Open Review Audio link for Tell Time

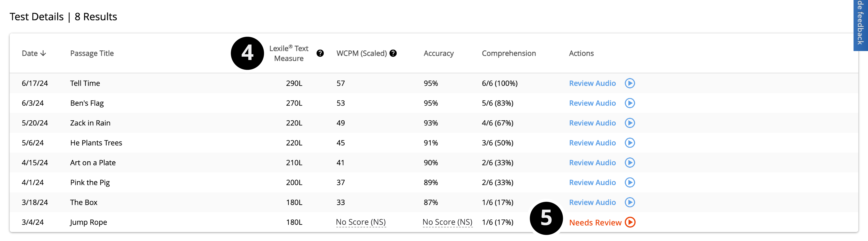(592, 83)
